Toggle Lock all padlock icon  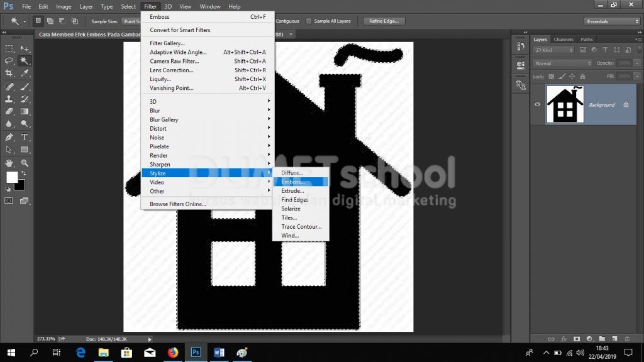coord(583,76)
